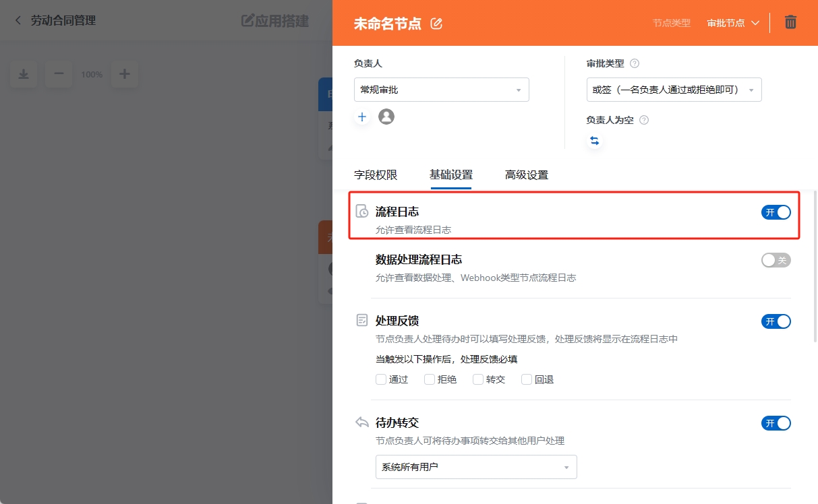Open the 系统所有用户 dropdown
Image resolution: width=818 pixels, height=504 pixels.
click(475, 466)
